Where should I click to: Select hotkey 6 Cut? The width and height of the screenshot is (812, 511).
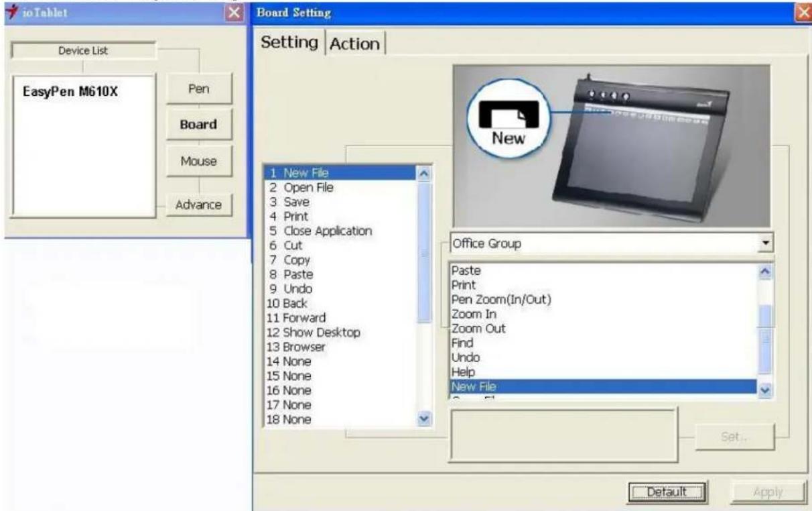click(x=340, y=245)
